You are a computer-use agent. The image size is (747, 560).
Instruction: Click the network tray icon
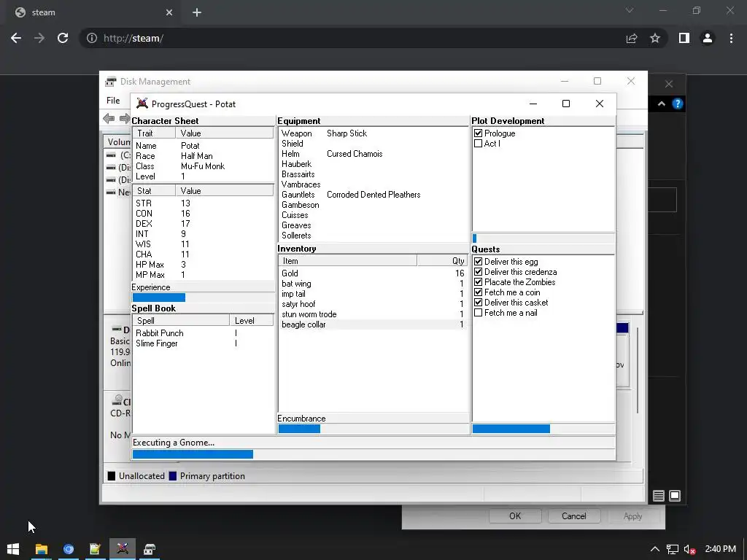click(672, 549)
